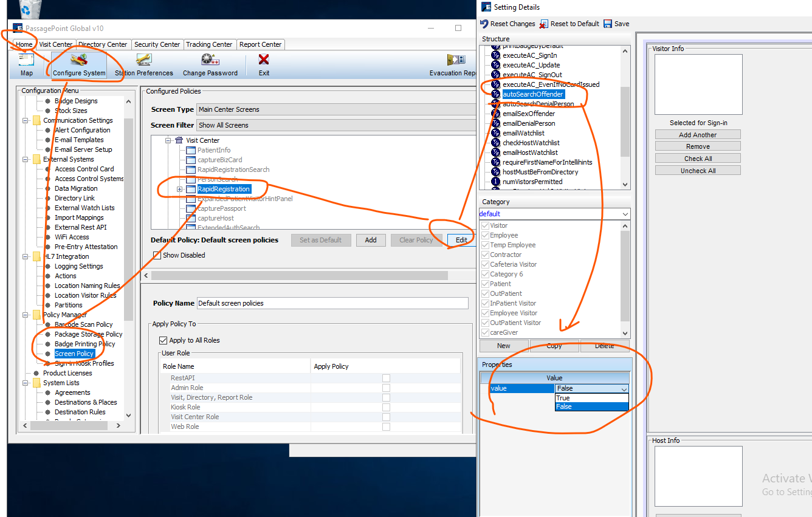The height and width of the screenshot is (517, 812).
Task: Select Badge Printing Policy menu item
Action: (84, 344)
